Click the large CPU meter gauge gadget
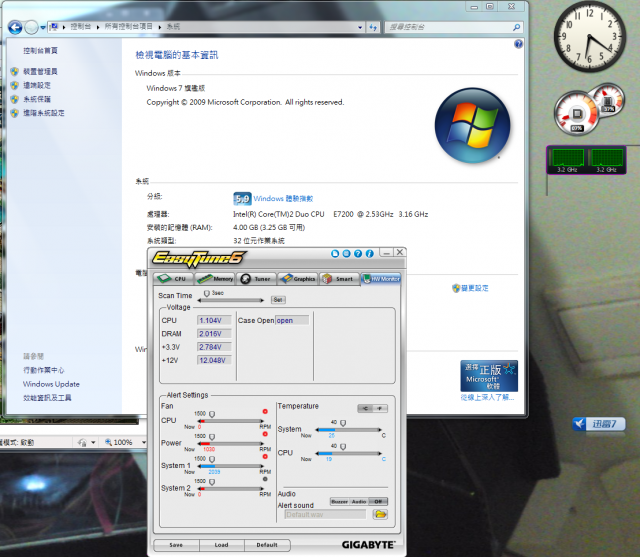 [577, 113]
